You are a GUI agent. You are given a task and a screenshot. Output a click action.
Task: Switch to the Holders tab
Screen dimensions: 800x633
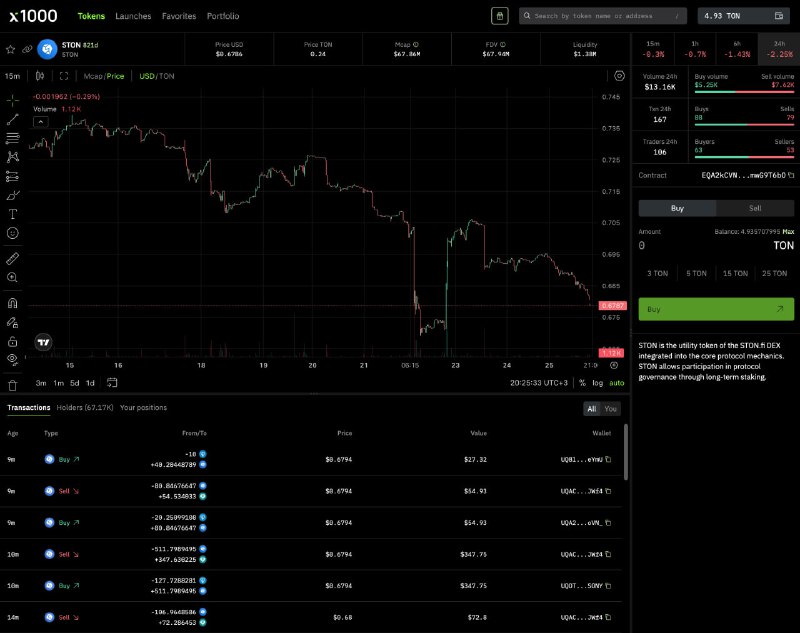84,408
